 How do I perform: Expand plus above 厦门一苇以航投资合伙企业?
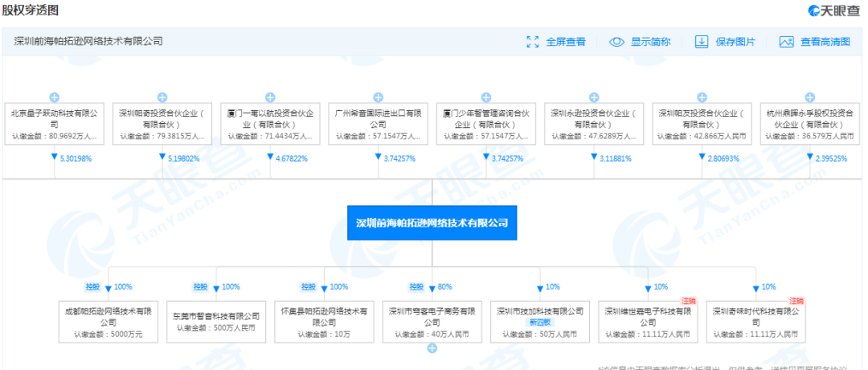(270, 97)
